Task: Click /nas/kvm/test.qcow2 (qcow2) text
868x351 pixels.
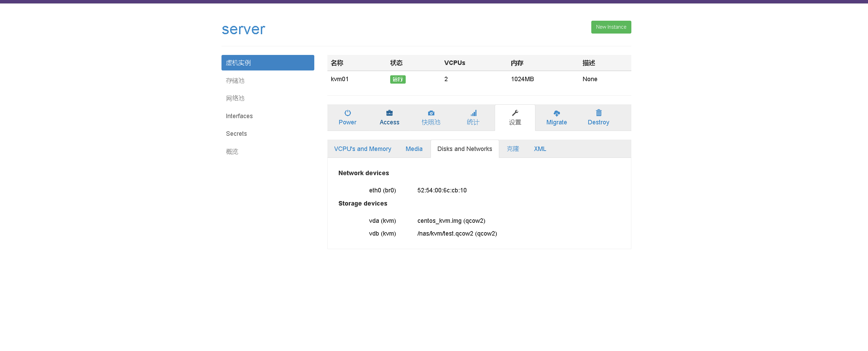Action: [457, 234]
